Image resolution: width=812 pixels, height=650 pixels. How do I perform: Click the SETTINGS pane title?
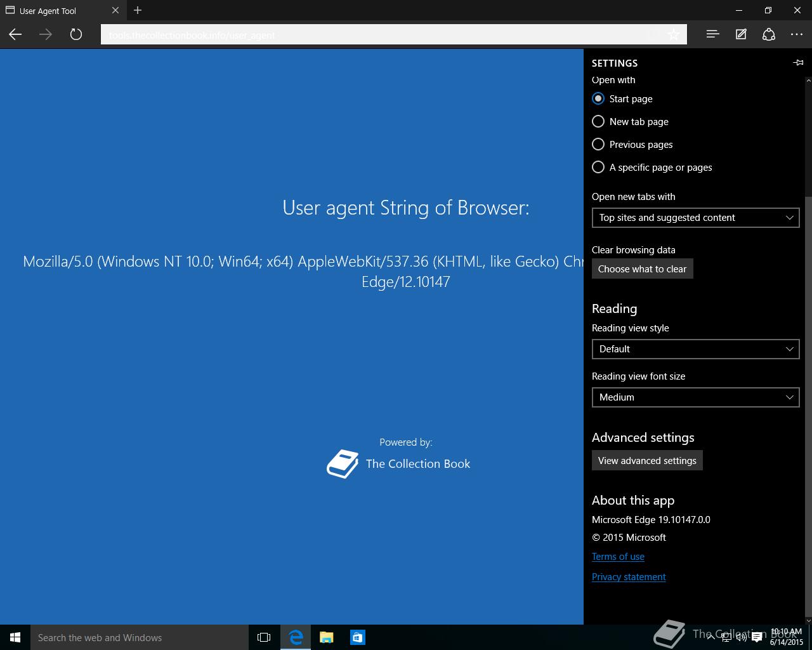pos(615,63)
